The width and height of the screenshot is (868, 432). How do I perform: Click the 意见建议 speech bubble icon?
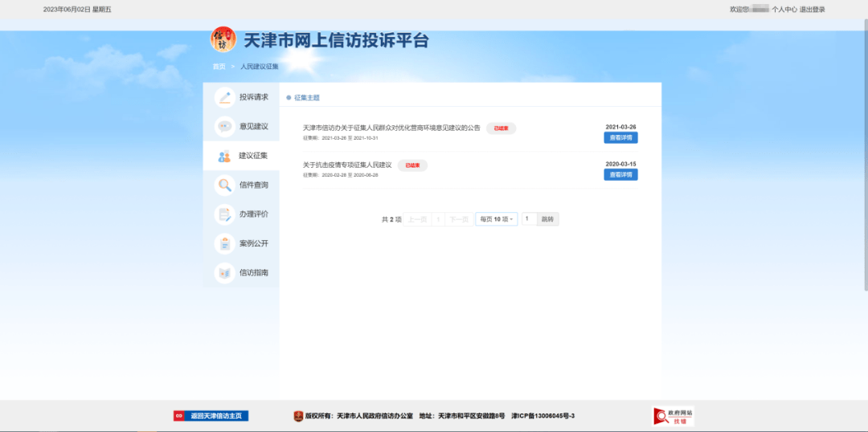(224, 127)
